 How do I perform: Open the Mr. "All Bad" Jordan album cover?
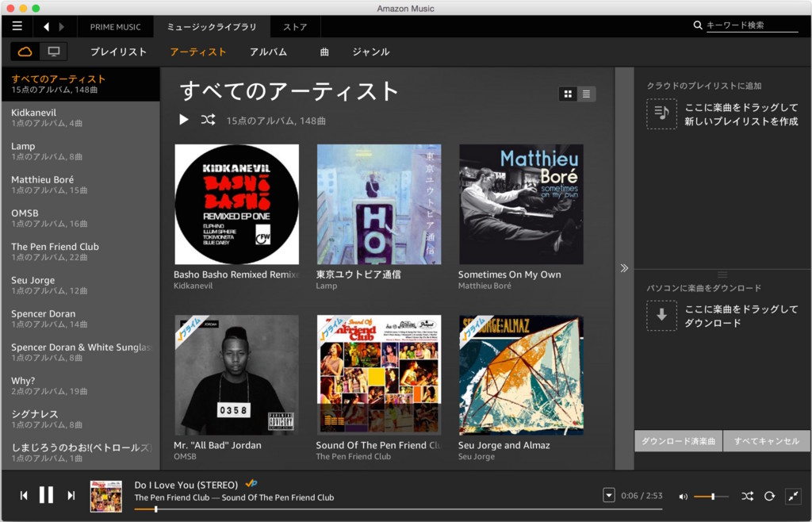(236, 375)
